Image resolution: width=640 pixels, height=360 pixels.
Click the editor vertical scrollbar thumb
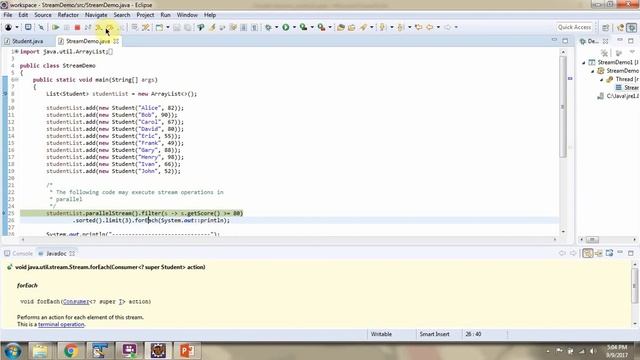point(563,107)
